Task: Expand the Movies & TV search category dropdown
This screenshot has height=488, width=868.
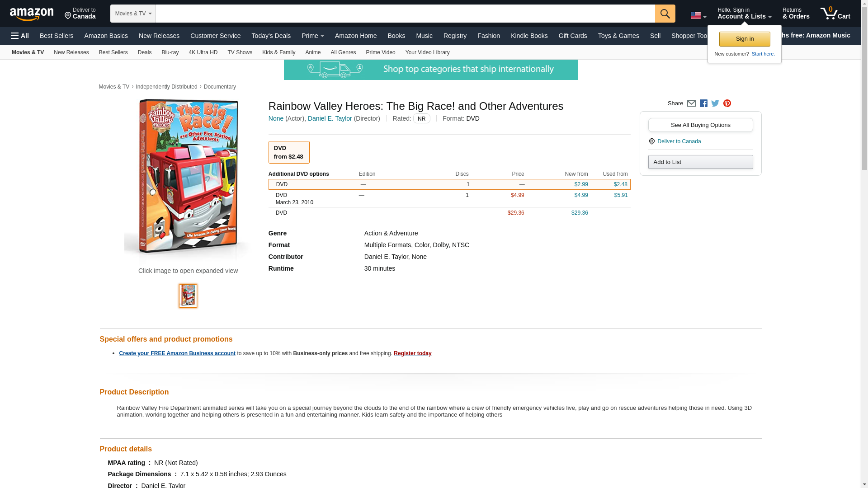Action: 133,14
